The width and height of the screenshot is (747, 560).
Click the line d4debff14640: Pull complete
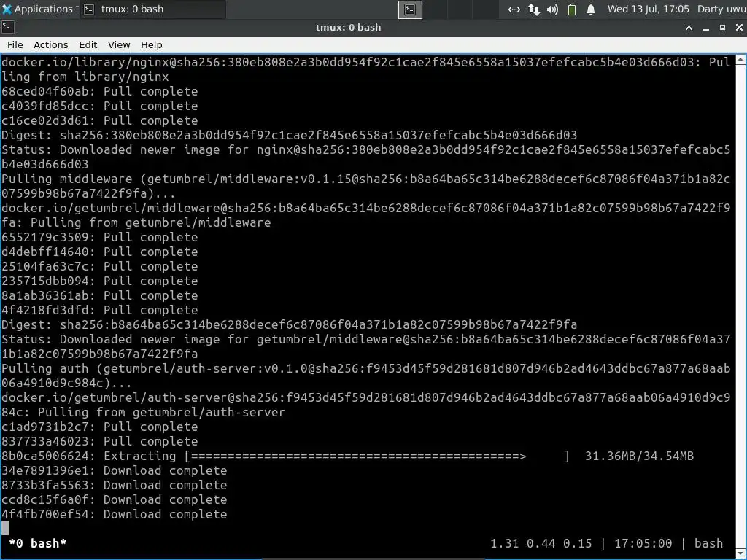99,252
